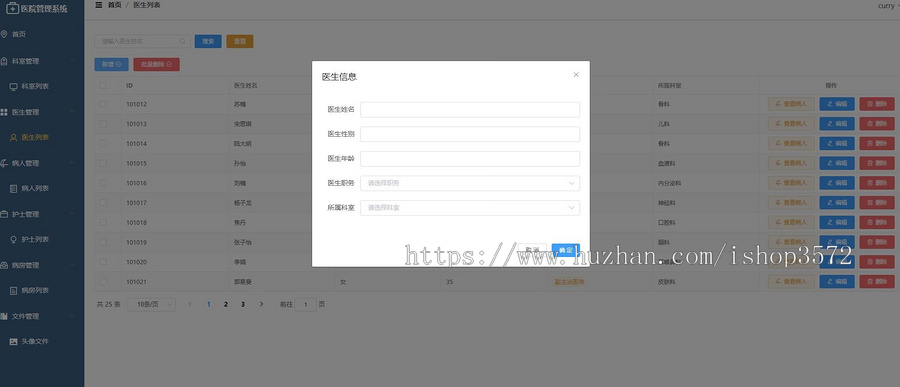Click 编辑 for the 儿科 doctor 101013

(837, 123)
